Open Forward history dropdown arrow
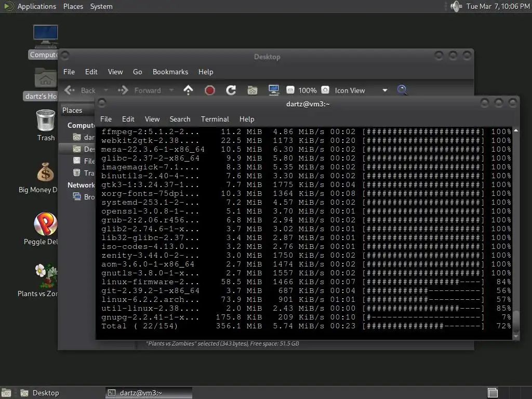 (x=171, y=90)
